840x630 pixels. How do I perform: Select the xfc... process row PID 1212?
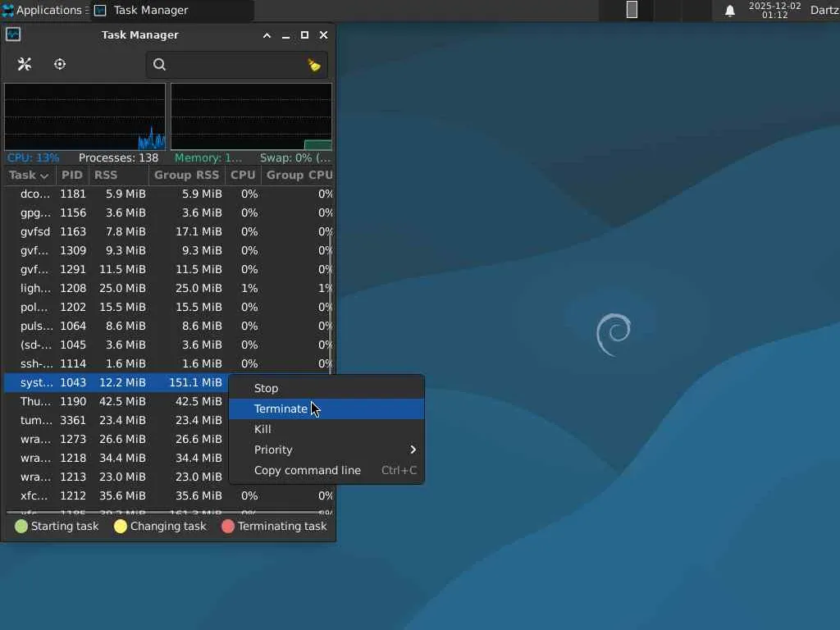pos(169,495)
